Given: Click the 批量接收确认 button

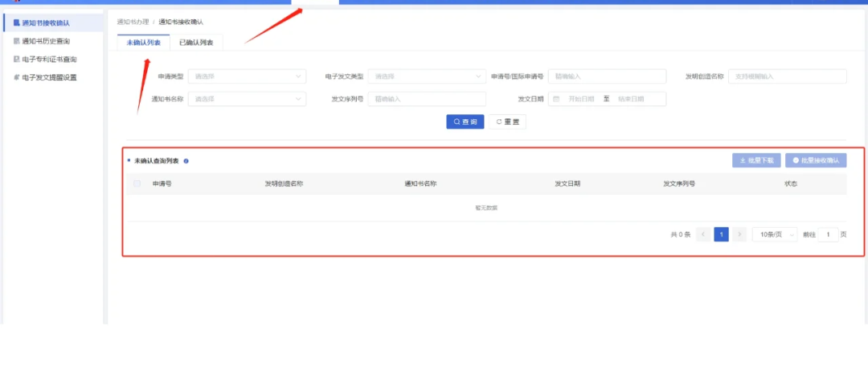Looking at the screenshot, I should [816, 161].
